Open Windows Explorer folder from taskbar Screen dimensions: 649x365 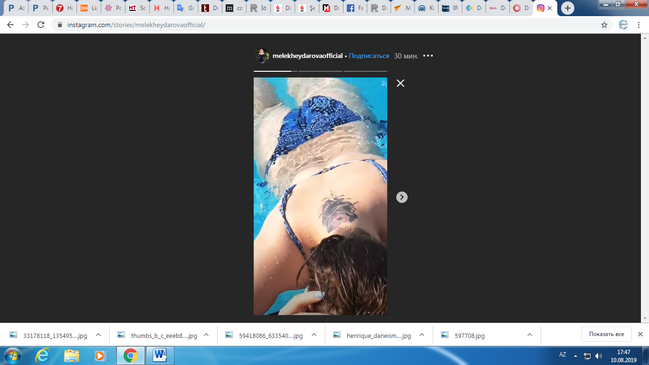[x=71, y=356]
